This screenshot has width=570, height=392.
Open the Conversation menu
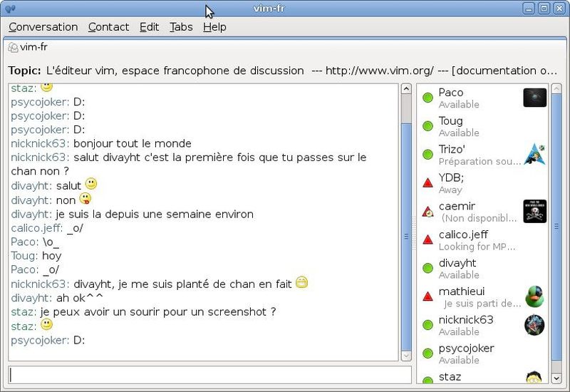point(43,27)
